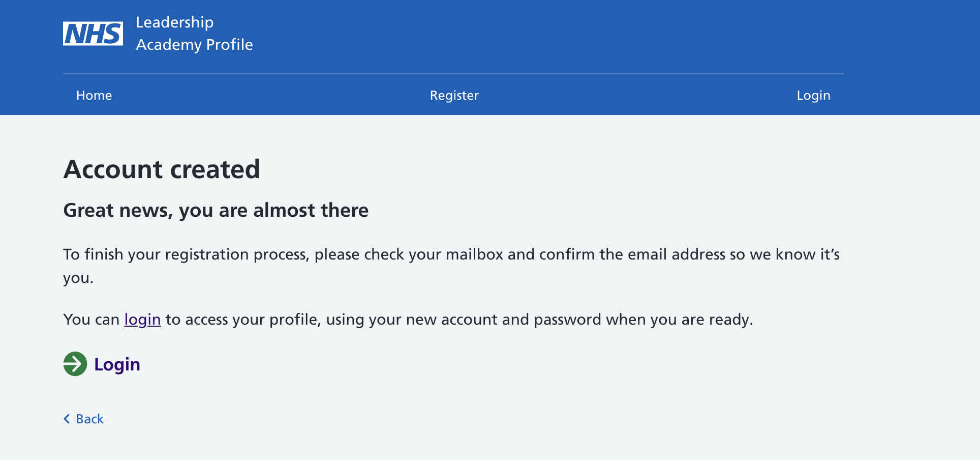Click the green circular arrow icon
Viewport: 980px width, 460px height.
tap(75, 364)
